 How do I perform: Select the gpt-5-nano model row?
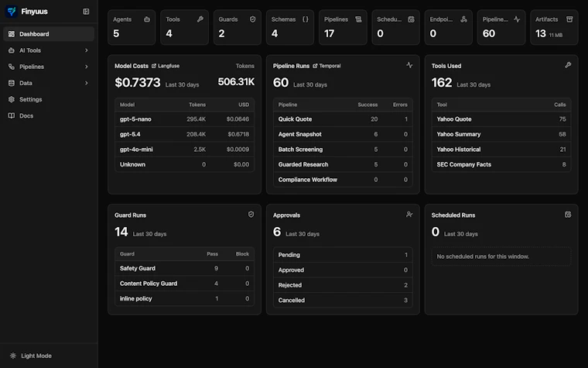(184, 119)
